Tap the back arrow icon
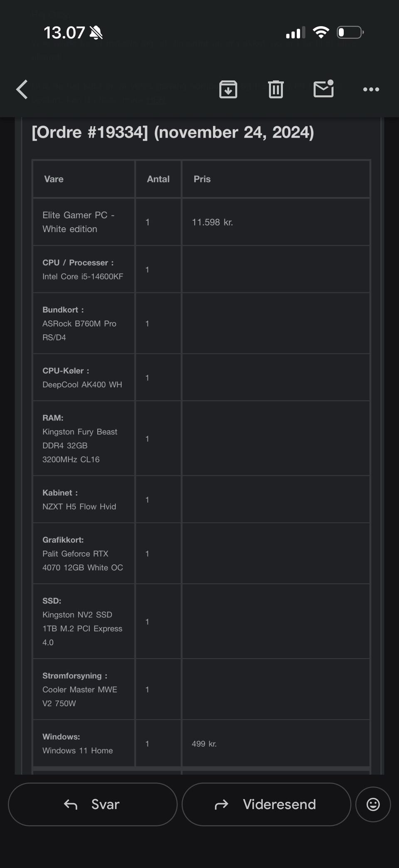 point(22,89)
